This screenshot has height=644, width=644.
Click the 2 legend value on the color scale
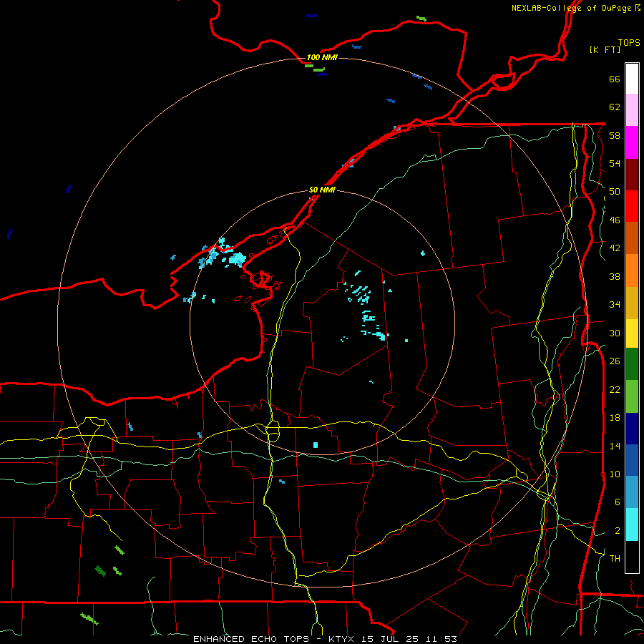point(617,531)
